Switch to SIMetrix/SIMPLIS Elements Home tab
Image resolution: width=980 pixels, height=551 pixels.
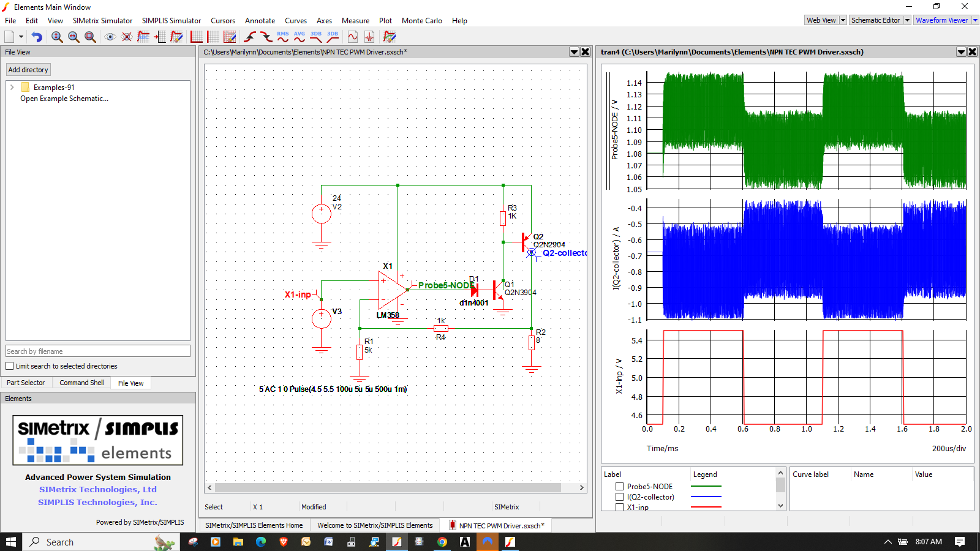(254, 525)
